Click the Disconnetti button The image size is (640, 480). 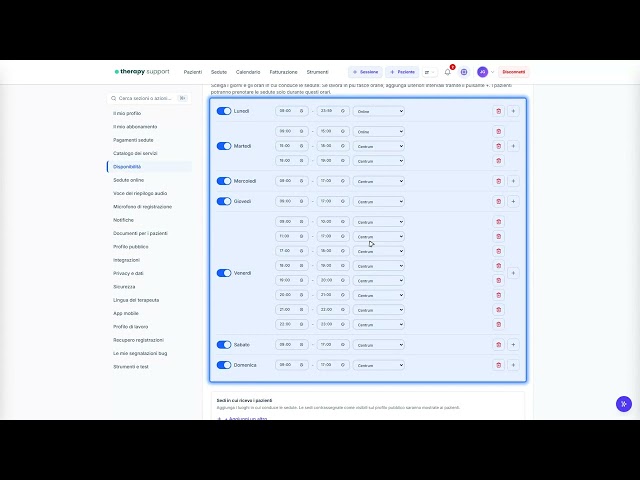513,72
